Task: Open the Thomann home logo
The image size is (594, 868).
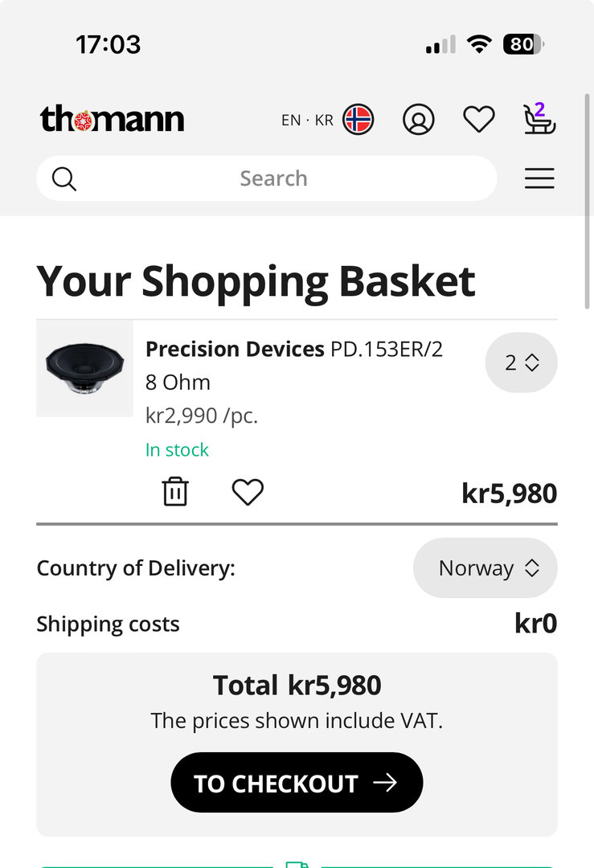Action: [112, 120]
